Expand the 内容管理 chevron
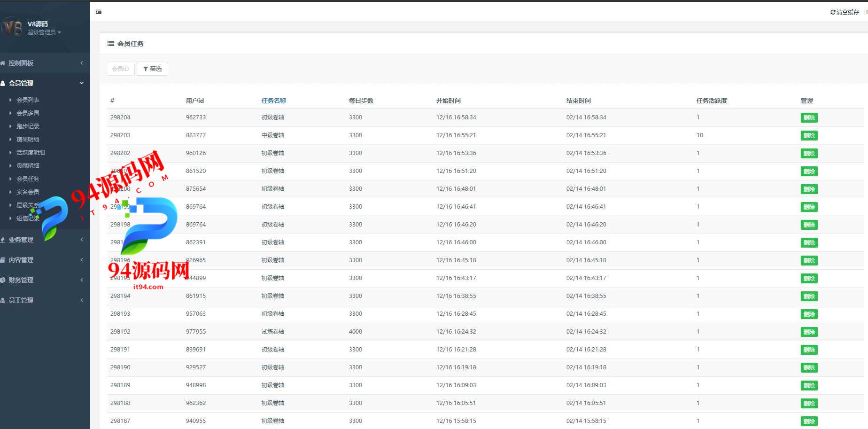 pos(82,260)
